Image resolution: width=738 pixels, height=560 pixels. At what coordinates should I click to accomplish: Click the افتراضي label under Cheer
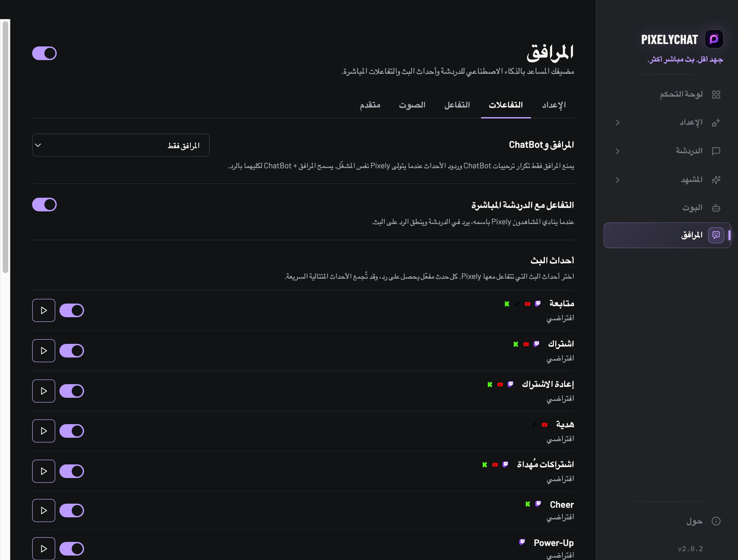(x=560, y=517)
